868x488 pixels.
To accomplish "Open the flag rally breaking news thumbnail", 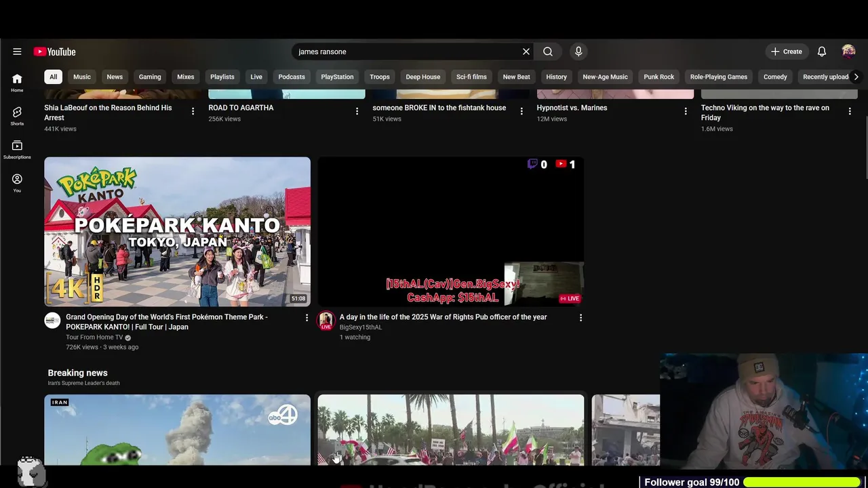I will (451, 430).
